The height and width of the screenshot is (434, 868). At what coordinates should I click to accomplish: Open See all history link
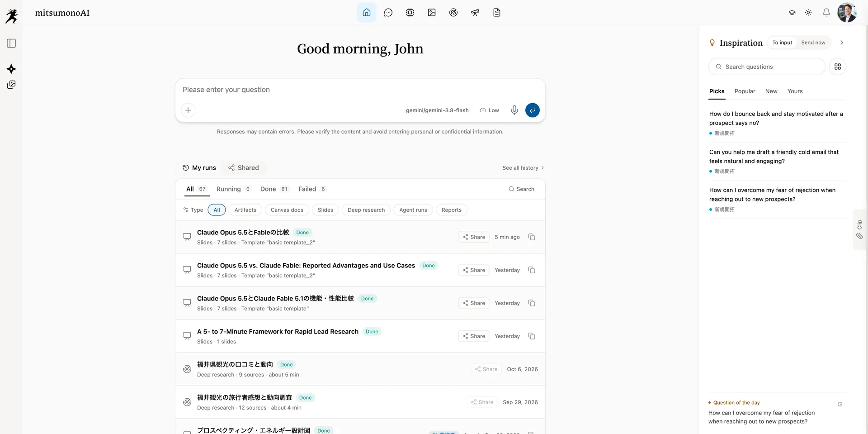[523, 168]
